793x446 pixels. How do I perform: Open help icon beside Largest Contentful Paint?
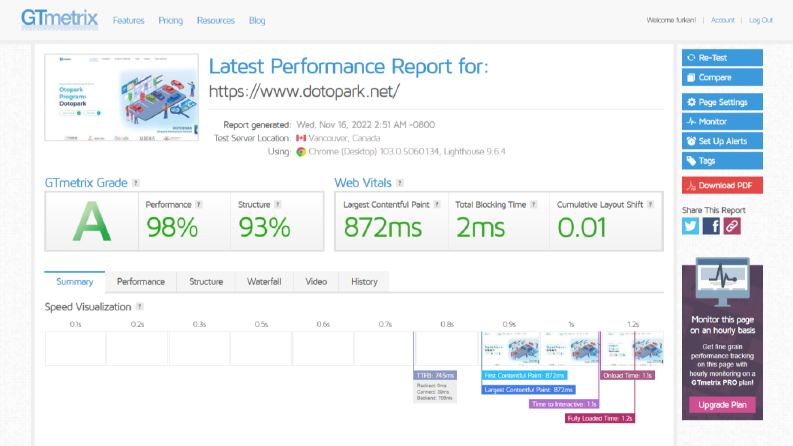(x=437, y=204)
